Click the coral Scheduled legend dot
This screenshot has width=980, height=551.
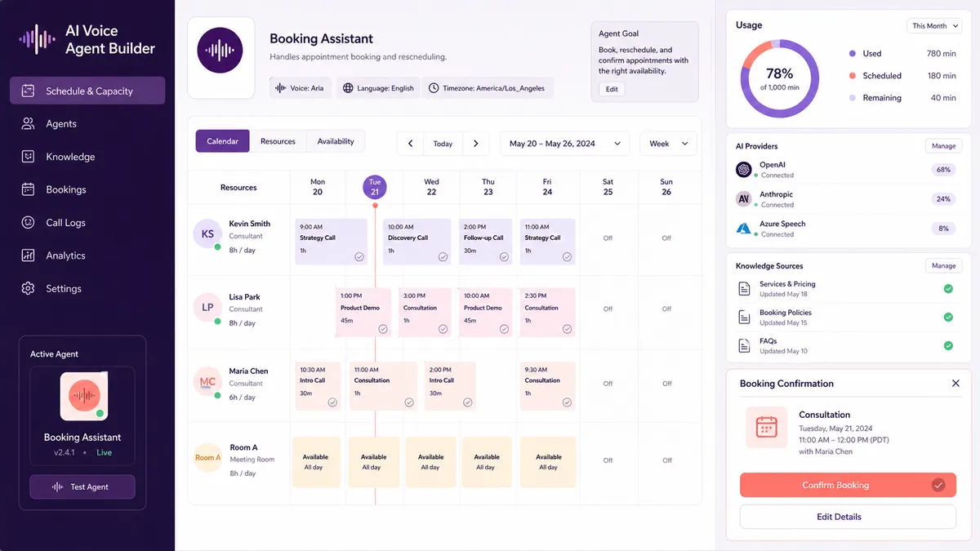click(853, 76)
